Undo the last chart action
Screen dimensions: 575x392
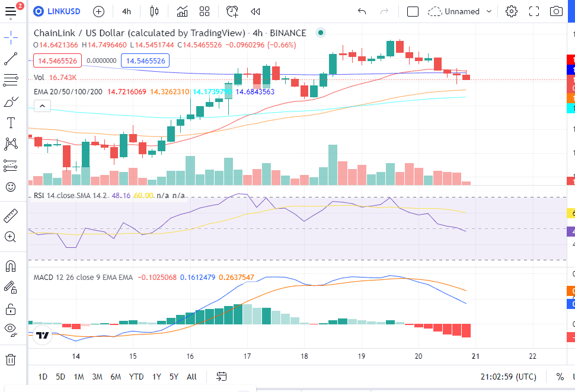tap(362, 12)
